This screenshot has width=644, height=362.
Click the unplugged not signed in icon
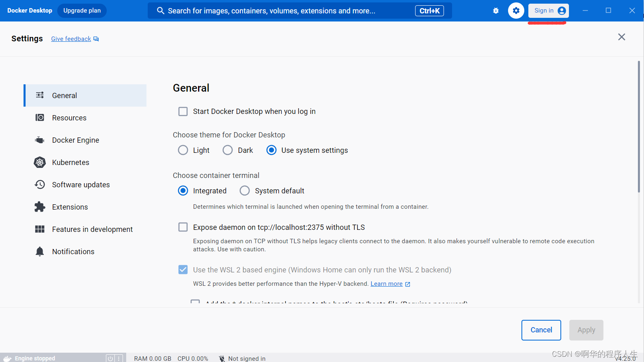click(222, 358)
